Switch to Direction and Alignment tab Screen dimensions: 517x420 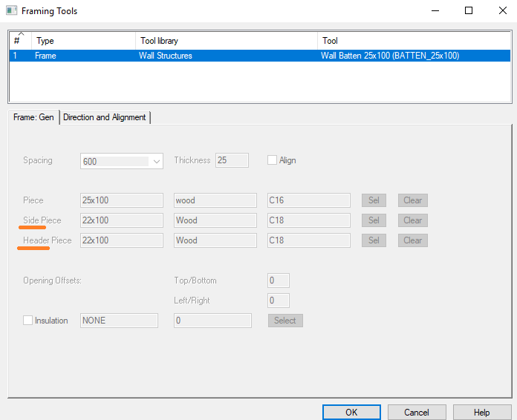click(105, 117)
